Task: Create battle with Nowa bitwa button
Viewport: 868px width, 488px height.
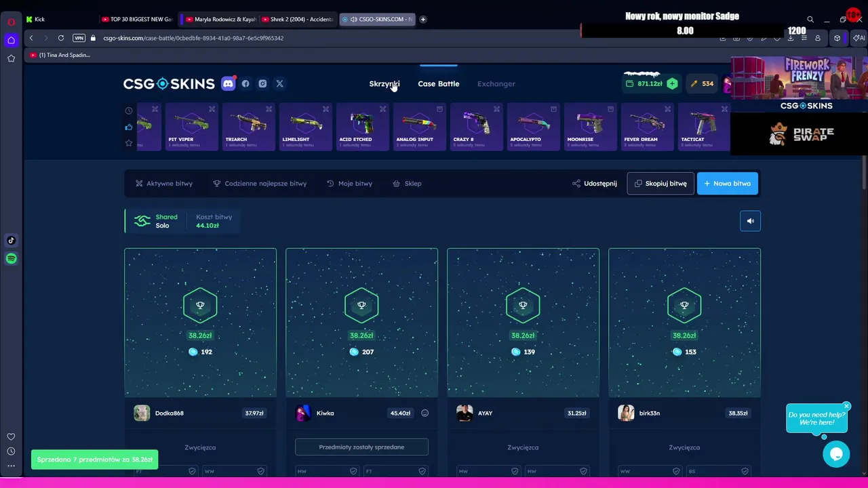Action: (728, 184)
